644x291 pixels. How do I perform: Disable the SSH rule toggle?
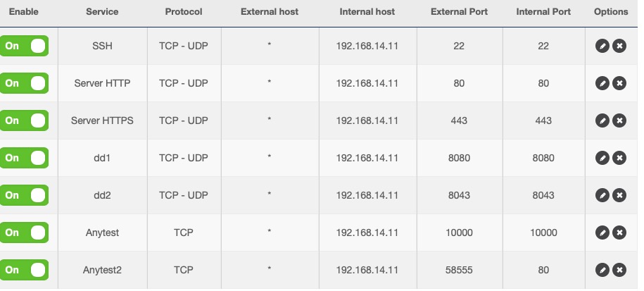click(24, 46)
